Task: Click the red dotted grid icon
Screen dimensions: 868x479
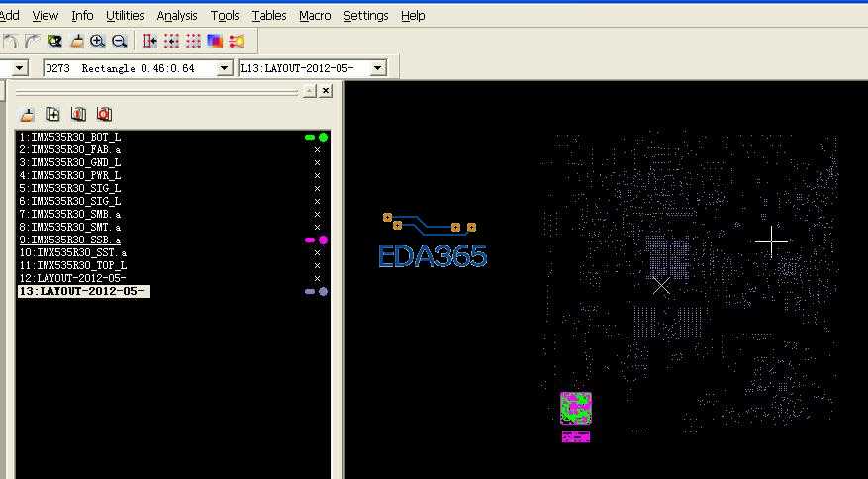Action: (x=193, y=41)
